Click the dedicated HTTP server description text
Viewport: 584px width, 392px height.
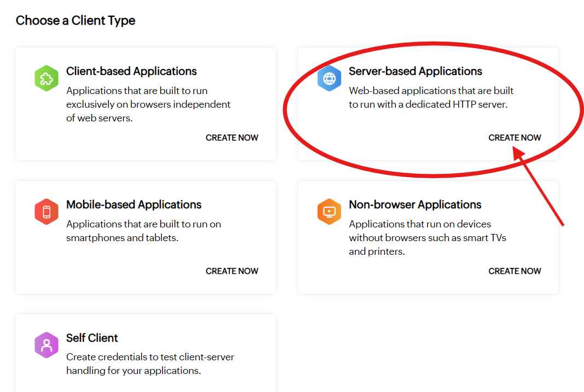[x=431, y=97]
